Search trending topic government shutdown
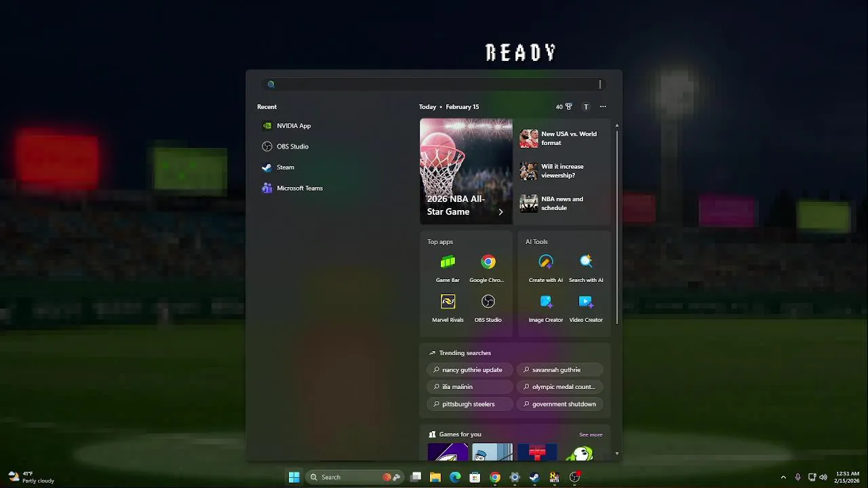The height and width of the screenshot is (488, 868). [559, 404]
